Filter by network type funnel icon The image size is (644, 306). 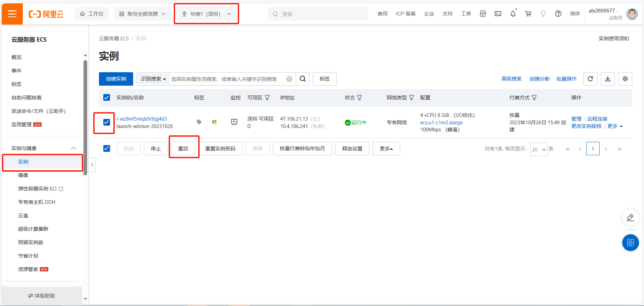[x=412, y=97]
